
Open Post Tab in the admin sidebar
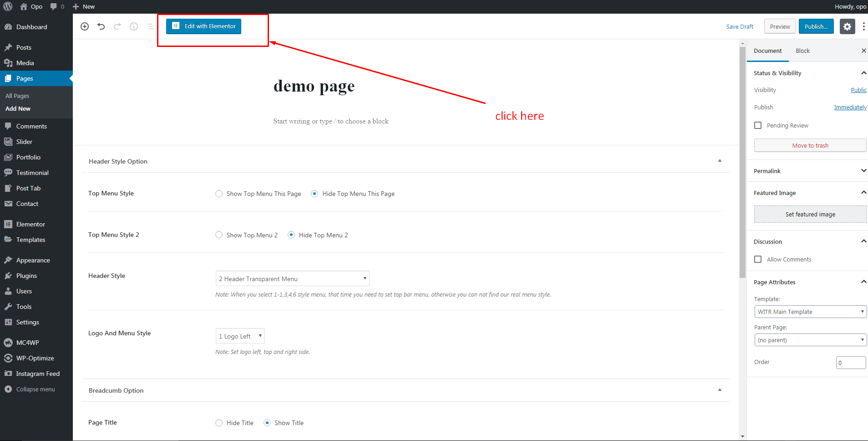point(36,188)
